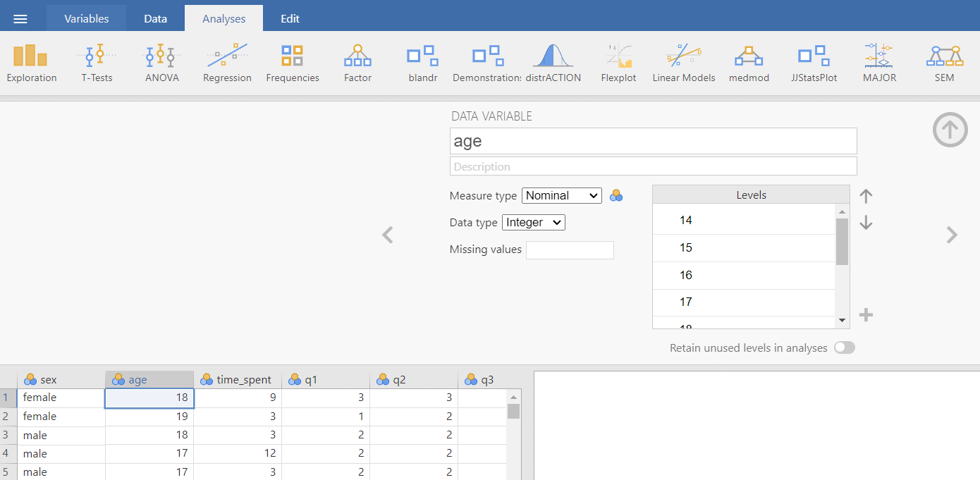Close variable editor with up-arrow button

point(950,130)
